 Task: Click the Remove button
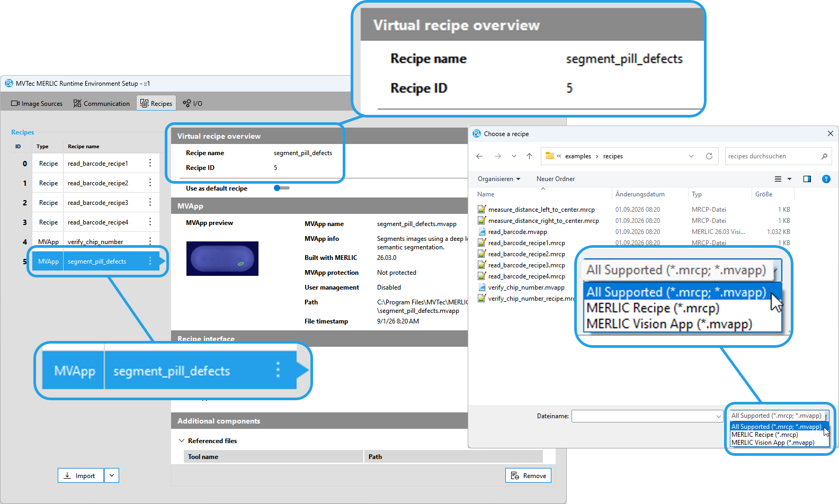click(528, 475)
